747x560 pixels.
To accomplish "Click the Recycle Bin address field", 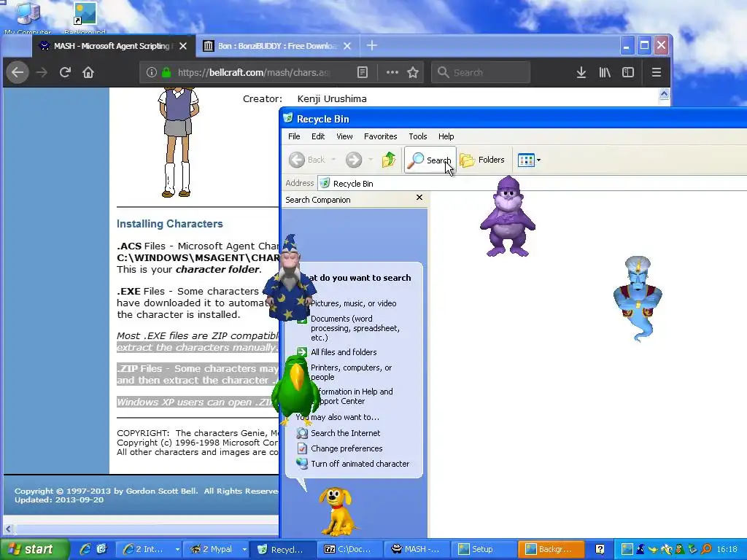I will (533, 183).
